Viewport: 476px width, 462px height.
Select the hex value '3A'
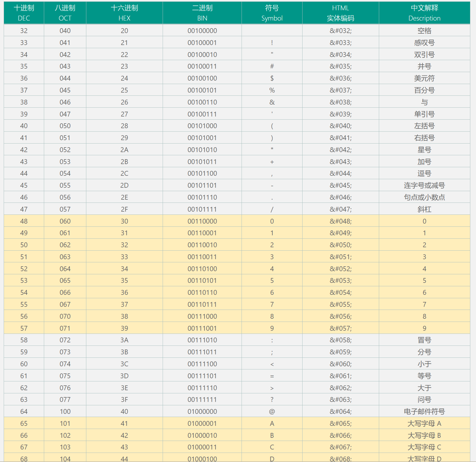[x=124, y=340]
